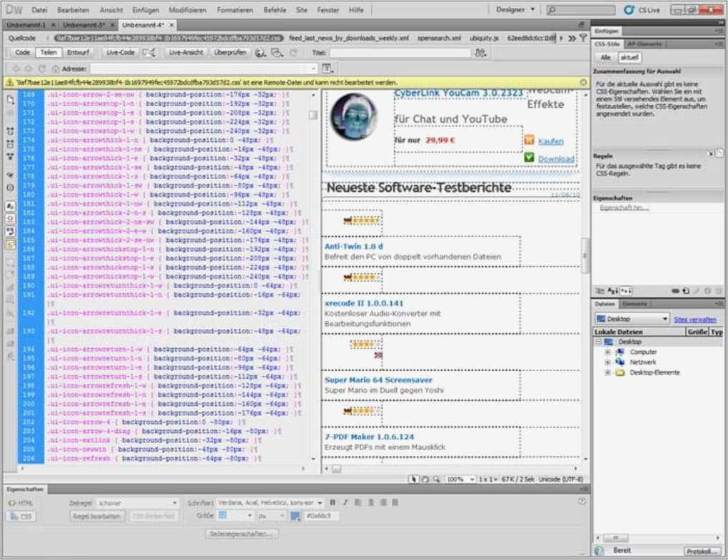Click the attach style sheet link icon

(x=675, y=291)
